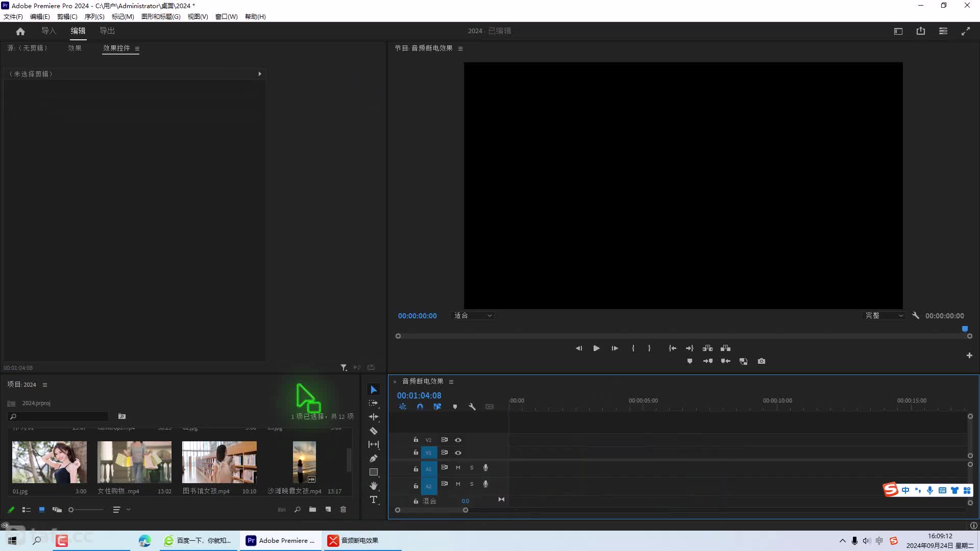Enable voice-over record on A1

coord(486,468)
